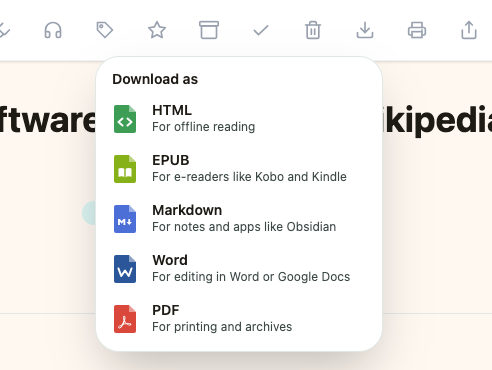Screen dimensions: 492x370
Task: Click 'For e-readers like Kobo and Kindle' text
Action: 249,177
